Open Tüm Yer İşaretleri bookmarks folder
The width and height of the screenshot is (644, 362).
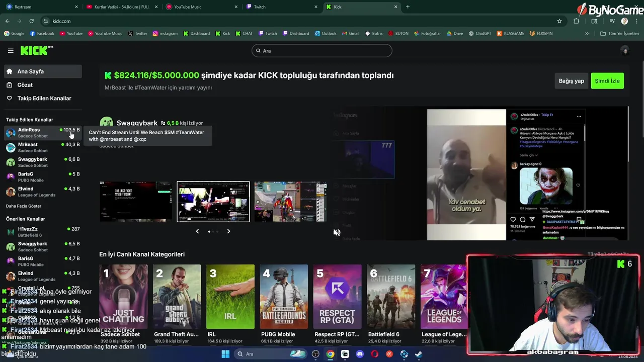click(x=620, y=34)
